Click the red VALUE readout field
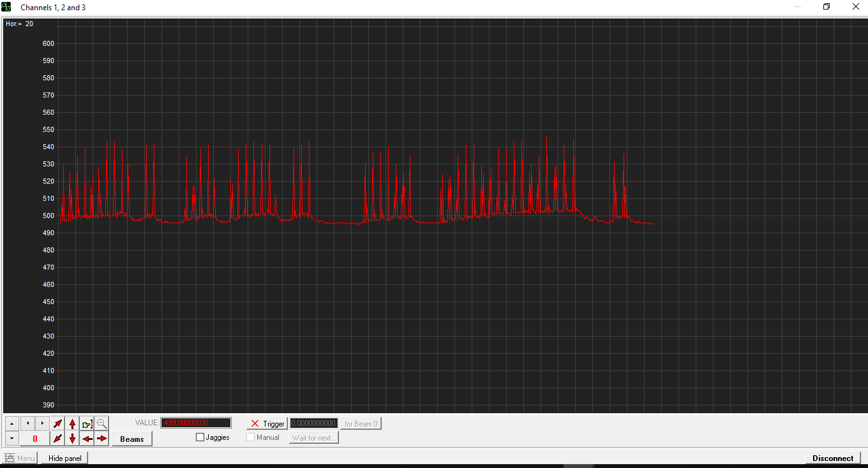This screenshot has width=868, height=468. (196, 423)
